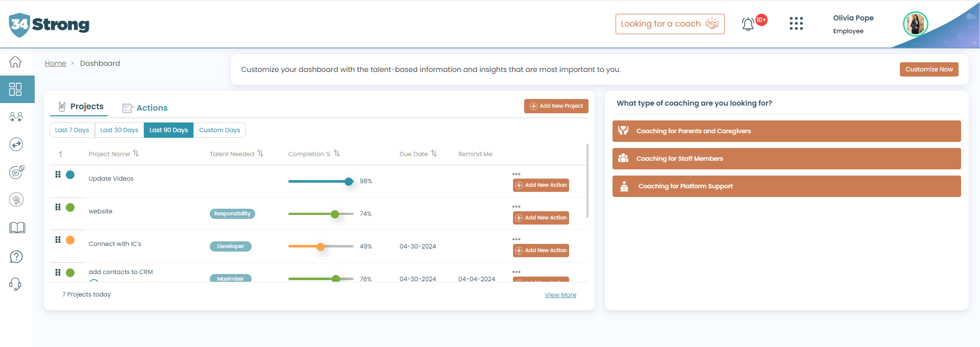The width and height of the screenshot is (980, 347).
Task: Select the Custom Days filter
Action: pyautogui.click(x=219, y=130)
